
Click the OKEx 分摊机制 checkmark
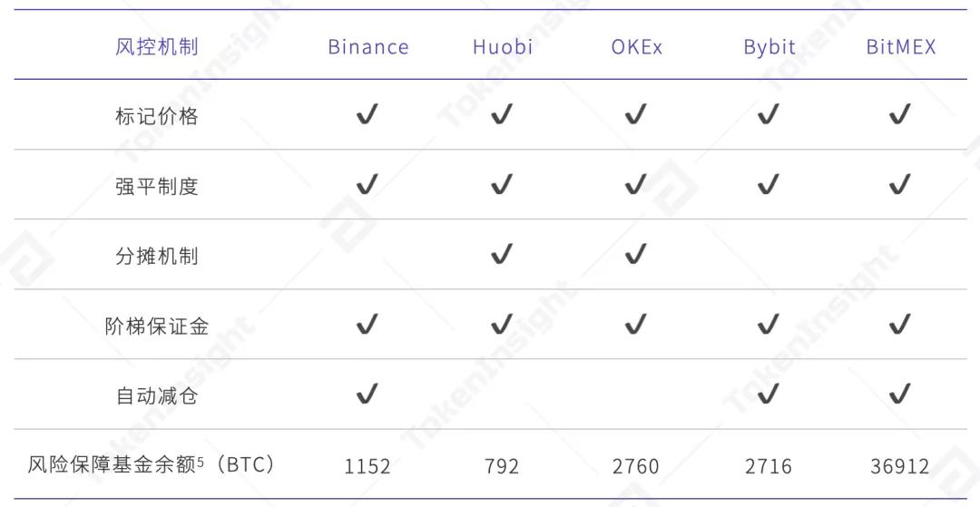[635, 255]
